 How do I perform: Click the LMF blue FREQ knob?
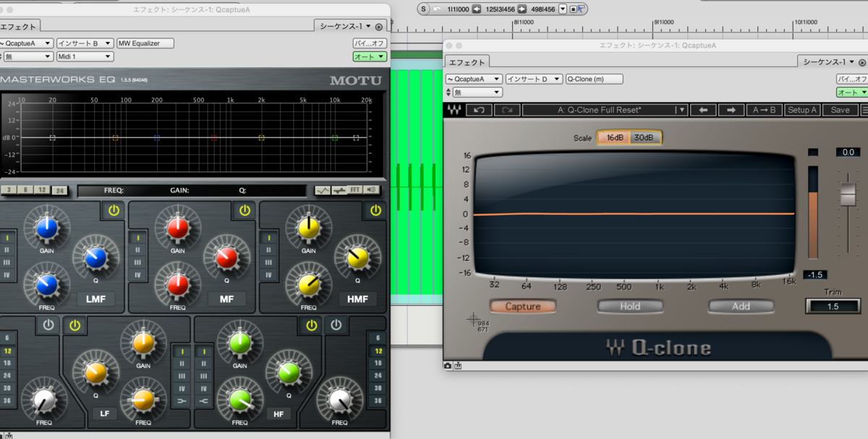click(x=46, y=284)
